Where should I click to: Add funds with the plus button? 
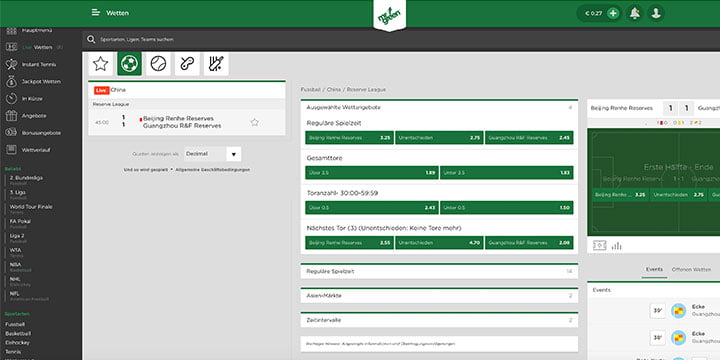[x=613, y=13]
